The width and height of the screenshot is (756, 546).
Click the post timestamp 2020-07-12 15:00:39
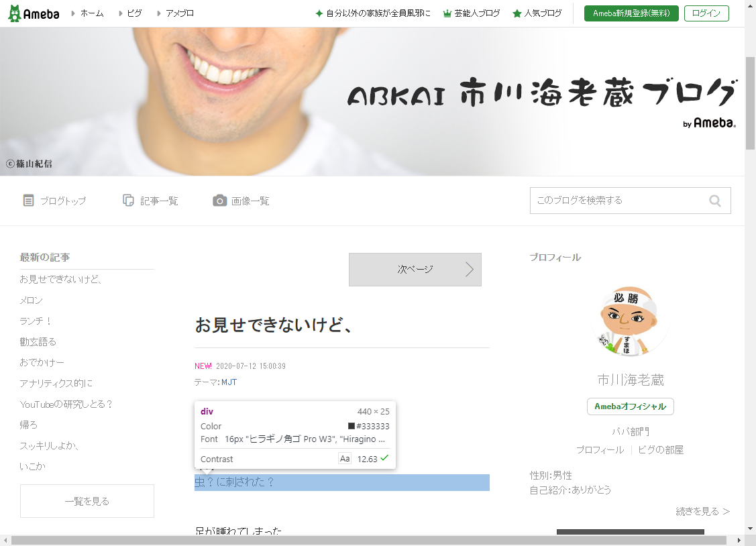click(251, 366)
